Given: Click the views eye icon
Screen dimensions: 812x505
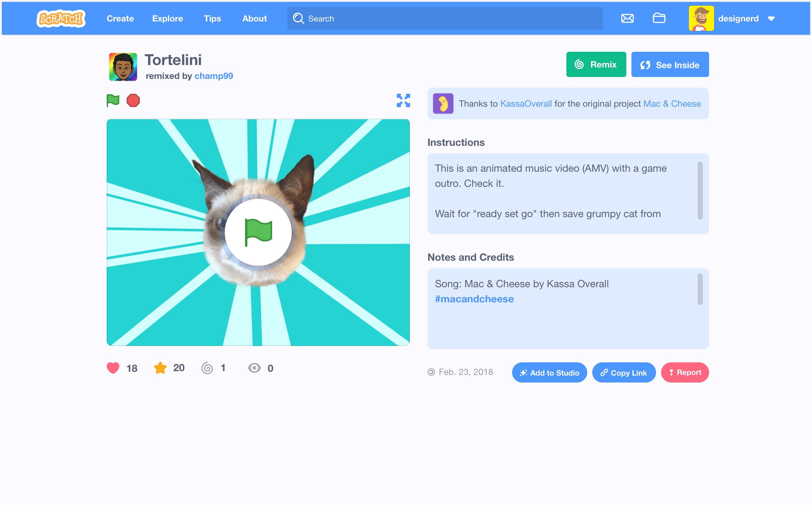Looking at the screenshot, I should pyautogui.click(x=254, y=368).
